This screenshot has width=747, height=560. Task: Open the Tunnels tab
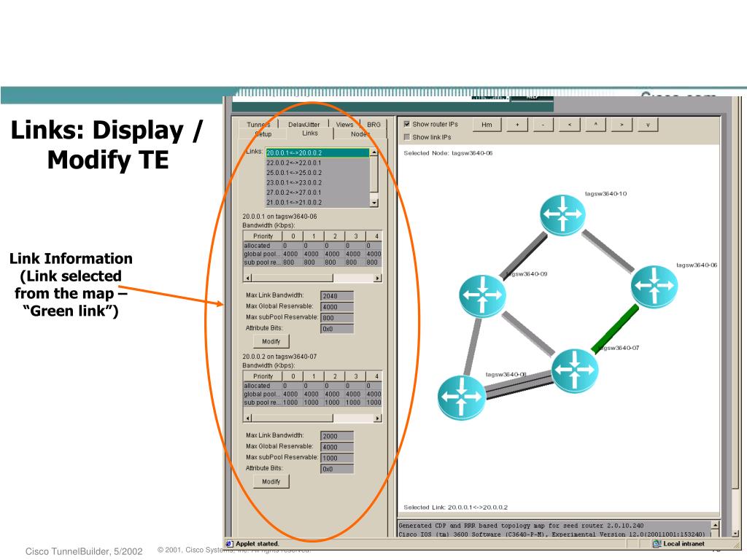(x=258, y=124)
